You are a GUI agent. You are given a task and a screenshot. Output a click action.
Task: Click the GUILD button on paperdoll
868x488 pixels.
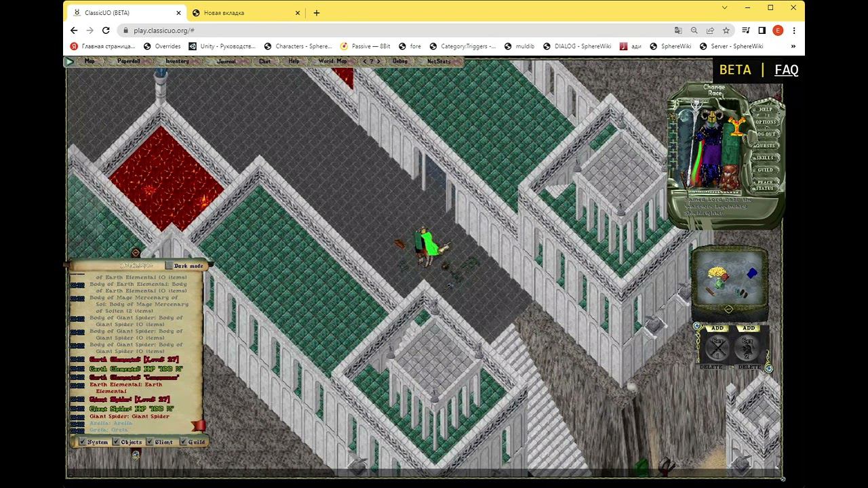pos(766,170)
